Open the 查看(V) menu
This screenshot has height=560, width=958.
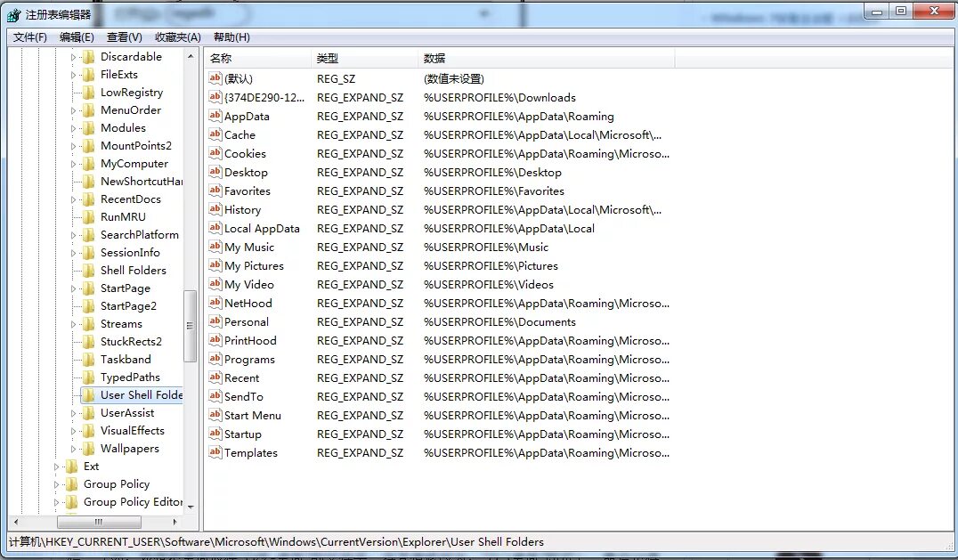(124, 37)
